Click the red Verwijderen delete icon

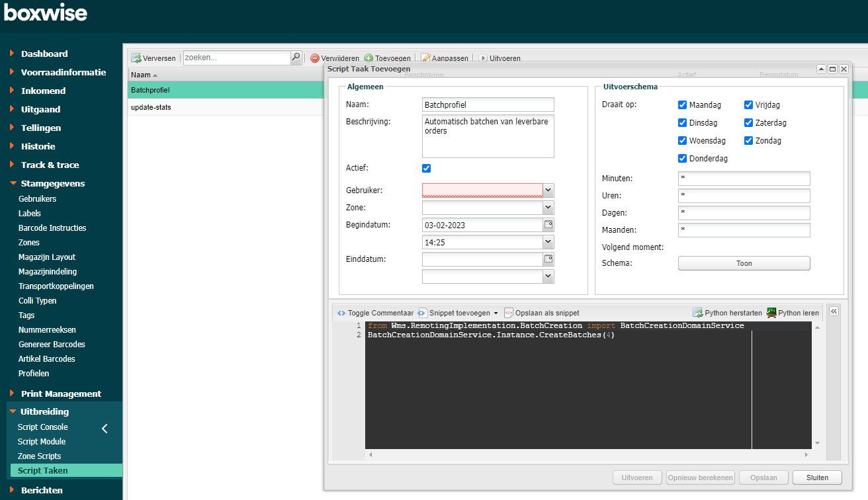(315, 58)
